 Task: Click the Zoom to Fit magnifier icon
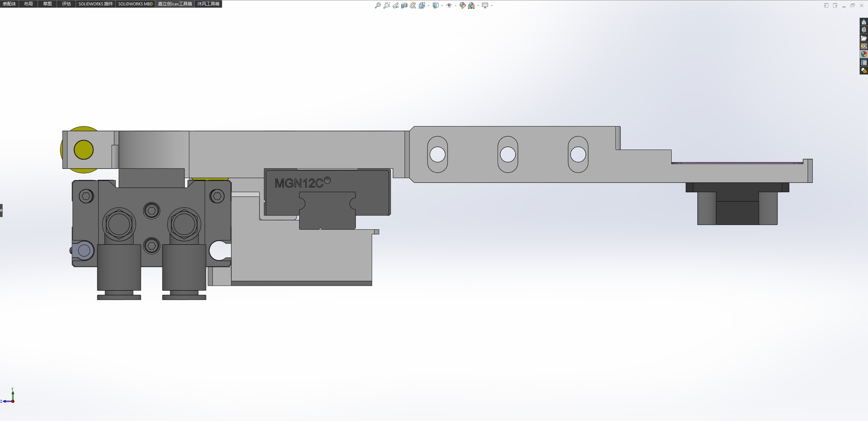pyautogui.click(x=378, y=5)
